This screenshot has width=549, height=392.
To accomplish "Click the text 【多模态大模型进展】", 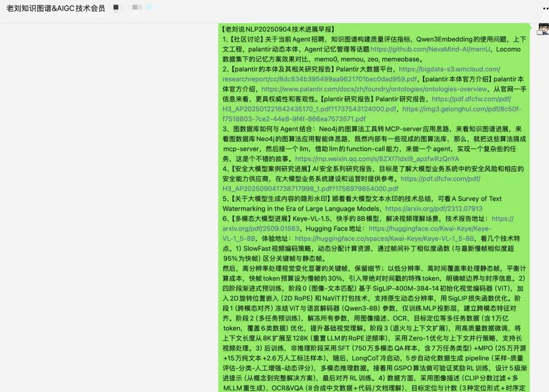I will (261, 218).
